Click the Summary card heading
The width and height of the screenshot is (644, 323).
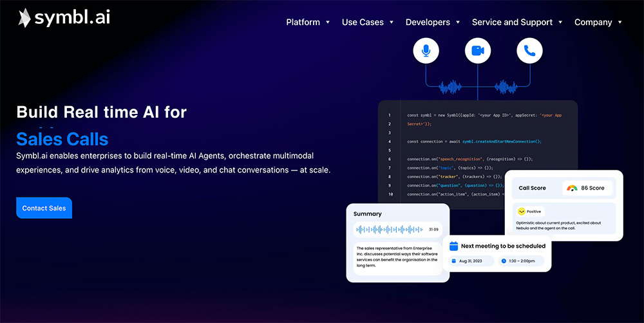(x=368, y=214)
